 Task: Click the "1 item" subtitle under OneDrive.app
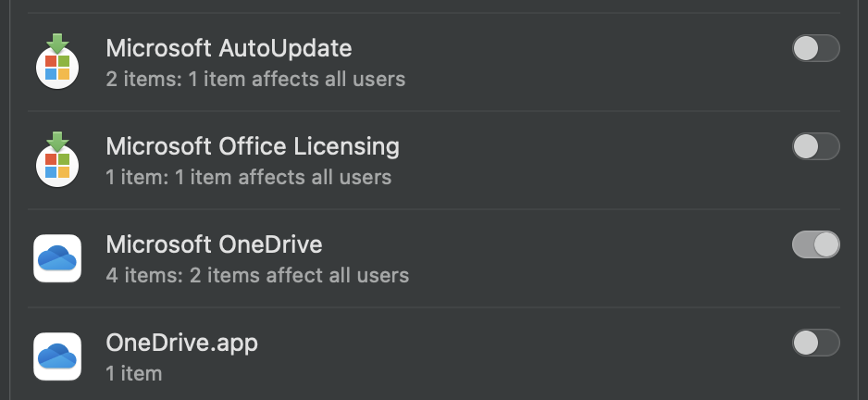coord(134,373)
